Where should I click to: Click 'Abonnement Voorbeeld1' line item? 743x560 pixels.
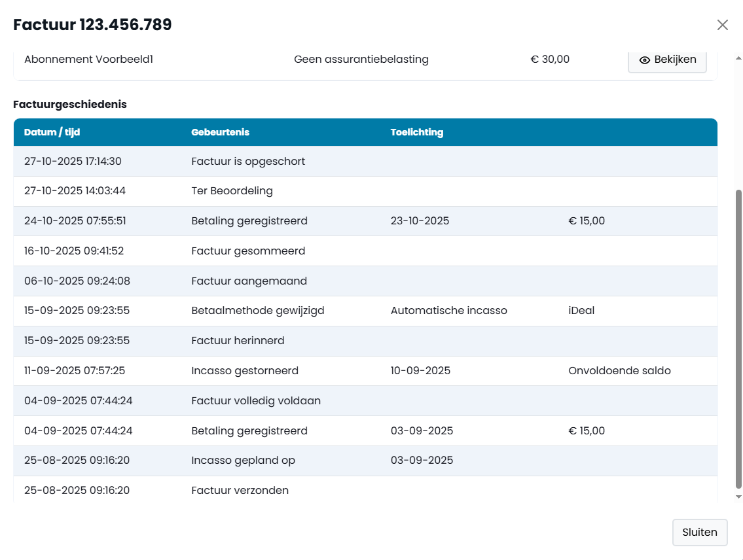[x=88, y=59]
